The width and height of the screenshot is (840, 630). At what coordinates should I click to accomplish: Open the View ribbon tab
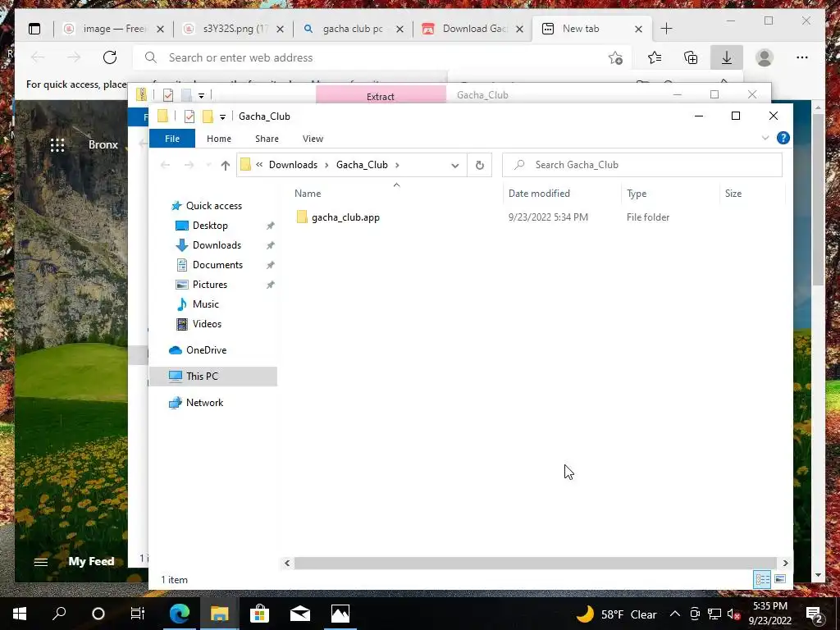pyautogui.click(x=313, y=138)
